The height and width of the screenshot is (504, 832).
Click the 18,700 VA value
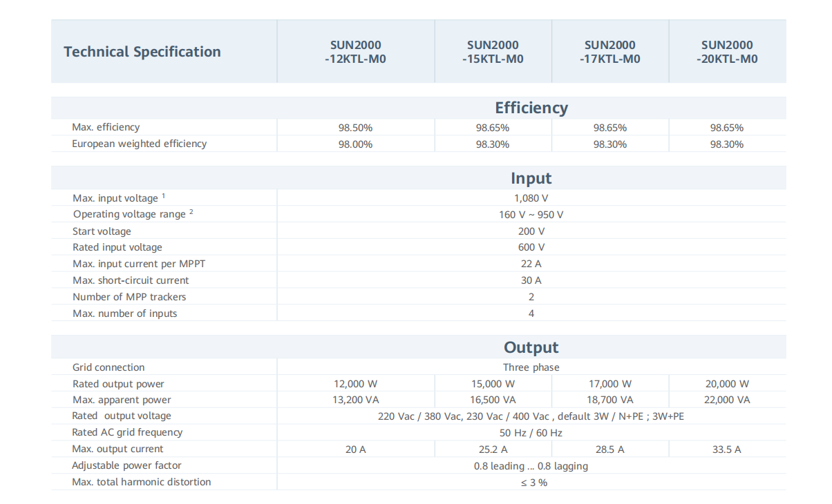pos(610,400)
